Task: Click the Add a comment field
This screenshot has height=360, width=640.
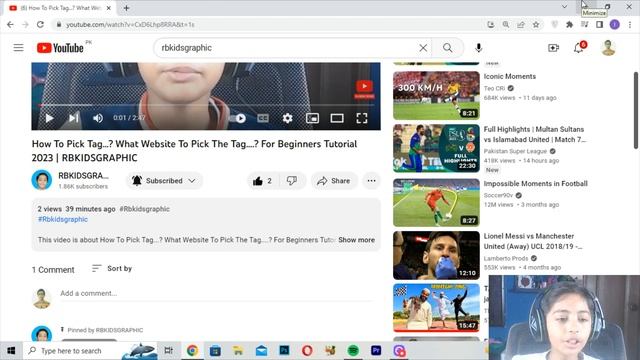Action: [216, 293]
